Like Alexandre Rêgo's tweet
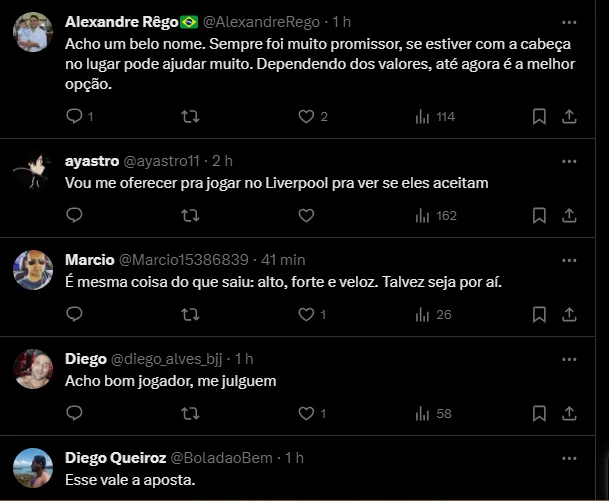This screenshot has height=501, width=609. [307, 117]
